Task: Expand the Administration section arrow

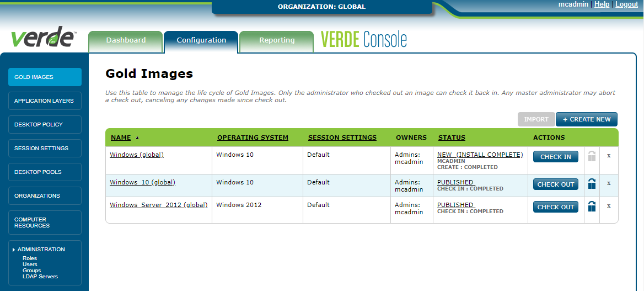Action: (14, 250)
